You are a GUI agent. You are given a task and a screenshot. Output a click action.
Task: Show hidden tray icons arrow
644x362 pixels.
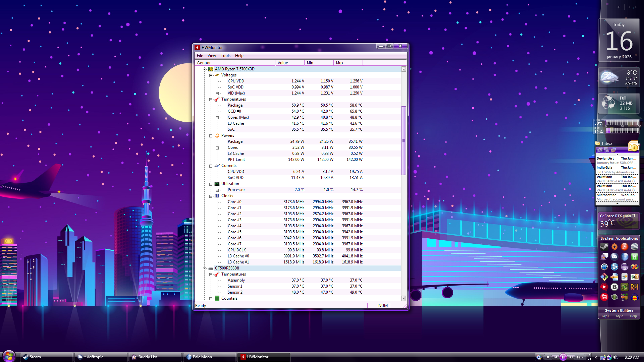coord(596,357)
